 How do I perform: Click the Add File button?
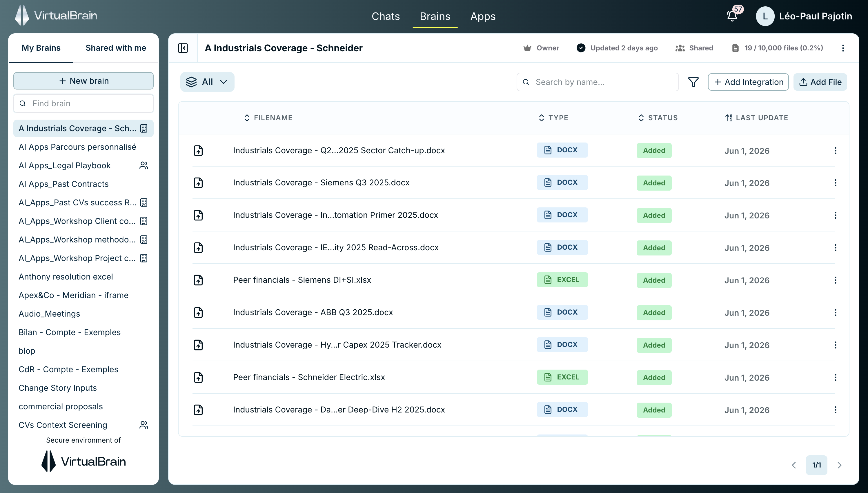820,82
